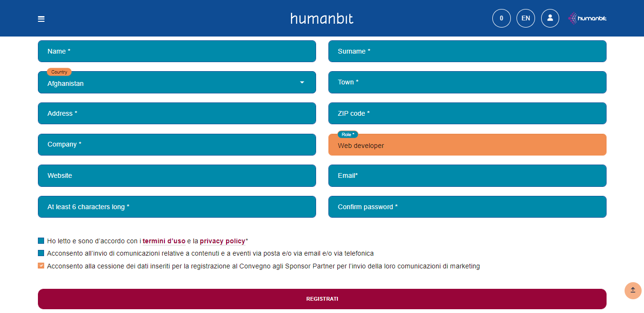
Task: Click the central humanbit wordmark
Action: tap(322, 18)
